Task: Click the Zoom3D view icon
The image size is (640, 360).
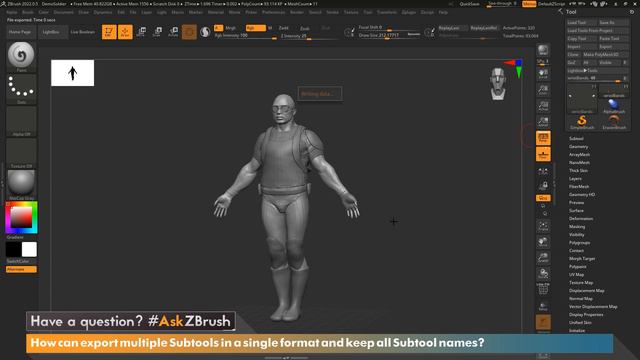Action: (543, 258)
